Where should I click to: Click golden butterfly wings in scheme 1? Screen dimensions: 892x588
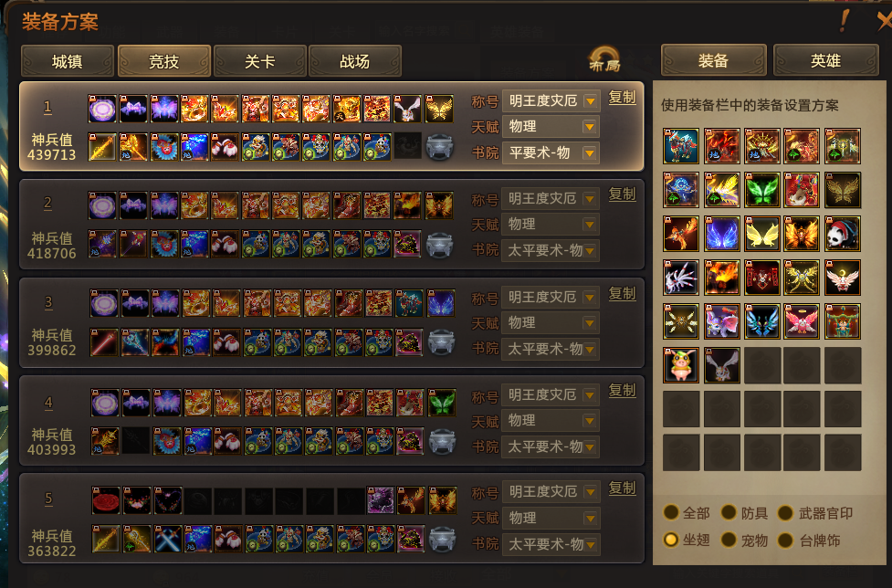click(439, 109)
